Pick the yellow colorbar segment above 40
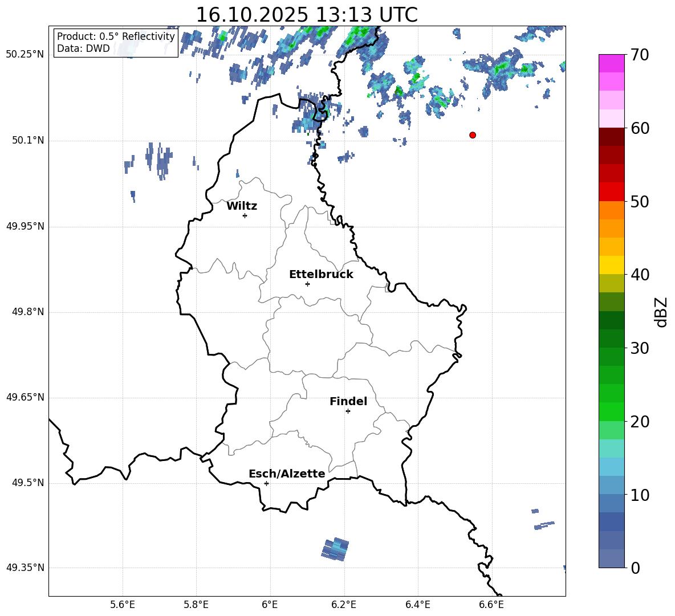This screenshot has width=675, height=616. 612,265
